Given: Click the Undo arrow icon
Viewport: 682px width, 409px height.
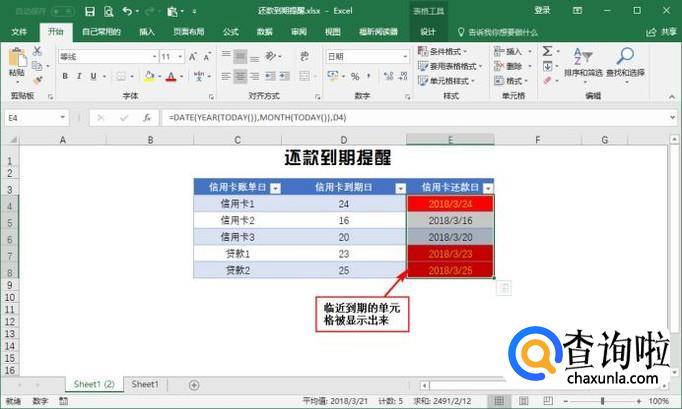Looking at the screenshot, I should point(127,11).
